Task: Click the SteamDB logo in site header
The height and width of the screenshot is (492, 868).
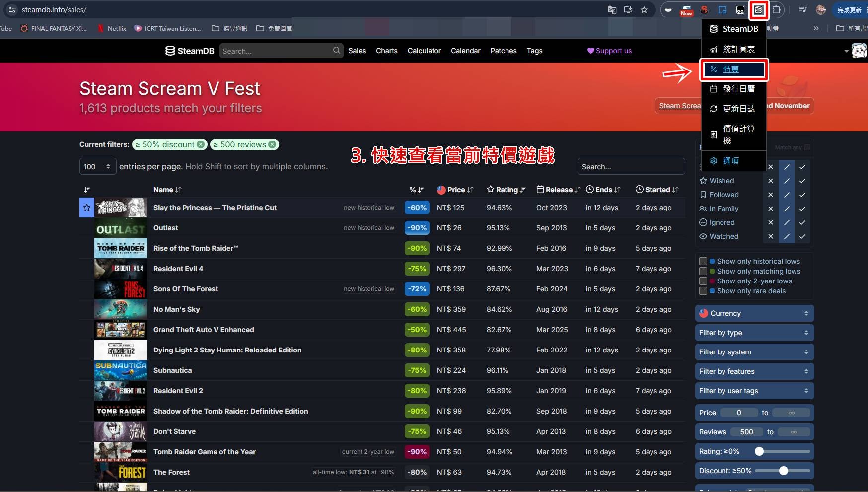Action: 190,51
